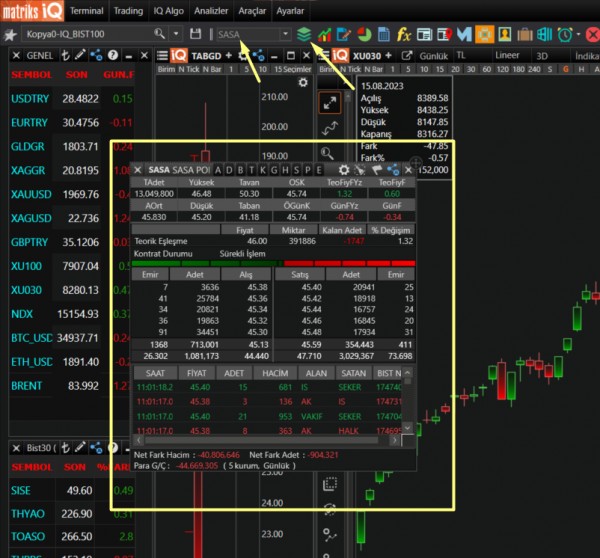Select N Tick in the XU030 chart
Viewport: 600px width, 558px height.
click(350, 69)
